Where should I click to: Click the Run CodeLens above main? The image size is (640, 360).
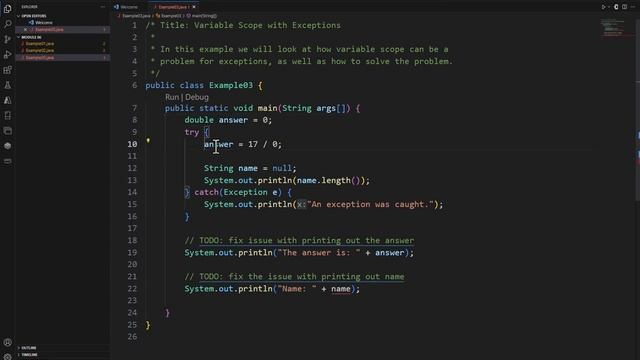coord(172,97)
